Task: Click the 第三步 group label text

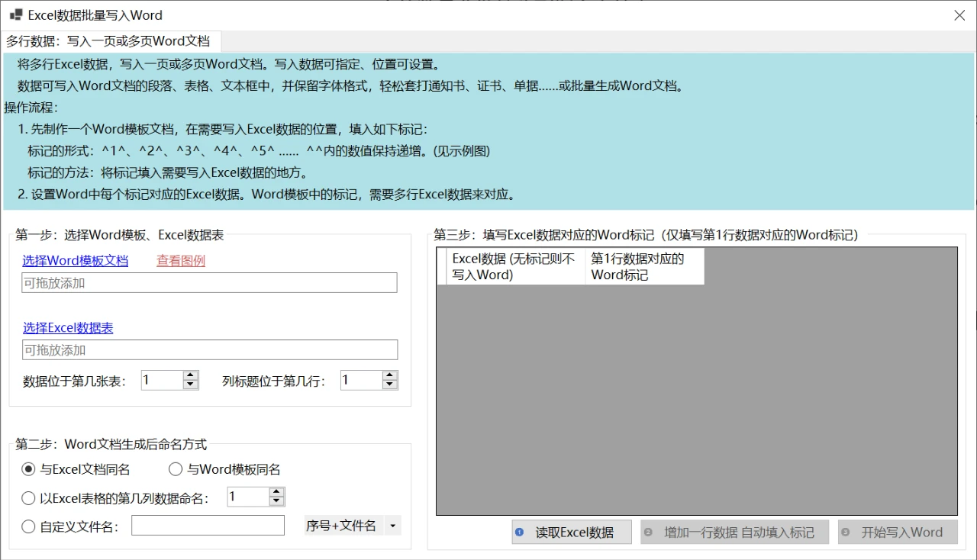Action: point(646,235)
